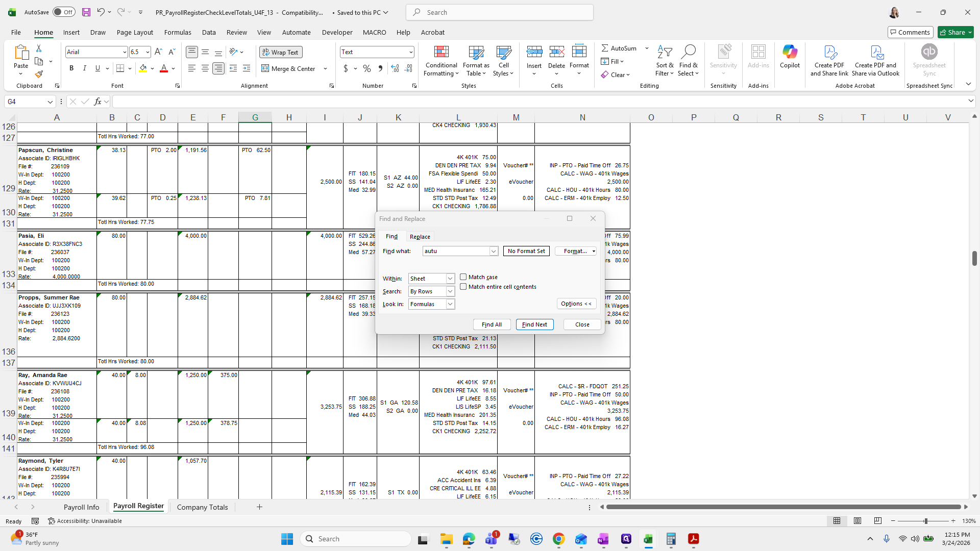Click the Increase Font Size icon
Viewport: 980px width, 551px height.
click(158, 52)
